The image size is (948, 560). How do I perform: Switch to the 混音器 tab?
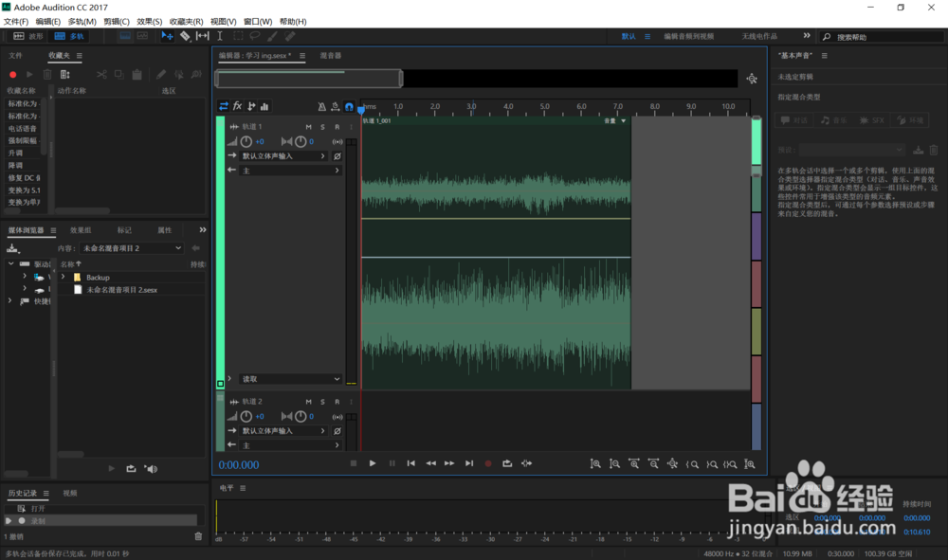pyautogui.click(x=330, y=56)
